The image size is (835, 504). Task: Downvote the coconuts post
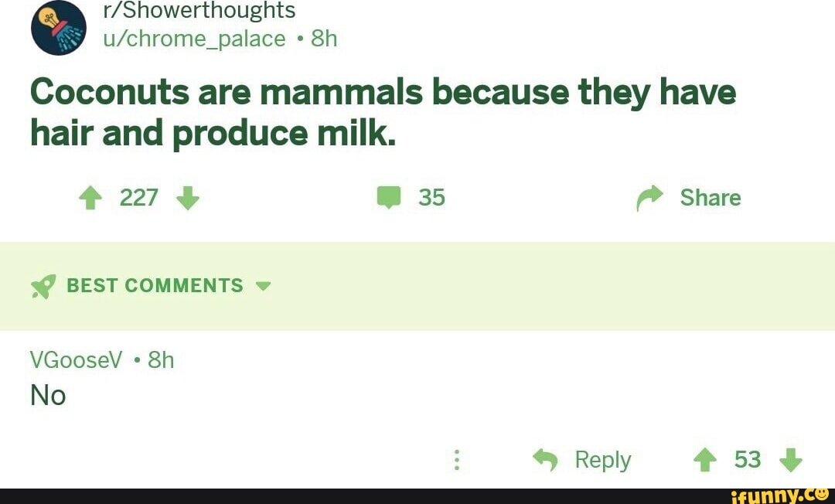(x=188, y=199)
